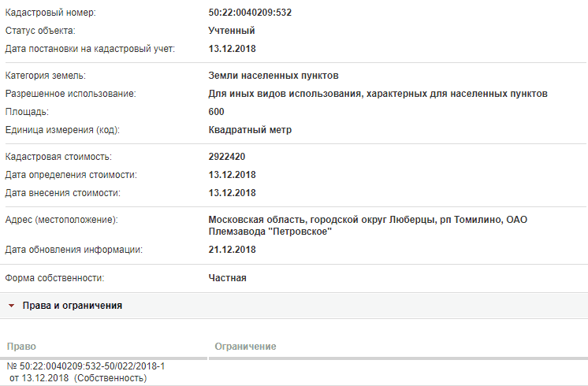Click the registration date 13.12.2018 value
This screenshot has height=386, width=588.
pyautogui.click(x=232, y=49)
